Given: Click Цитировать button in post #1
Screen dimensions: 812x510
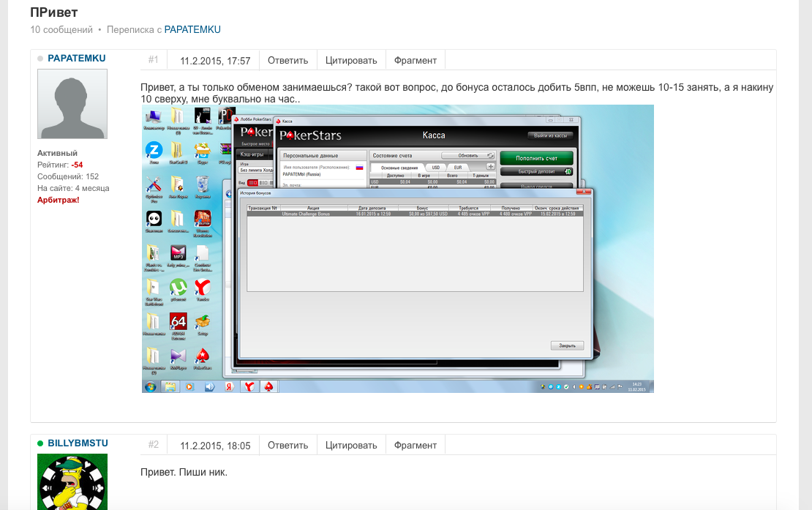Looking at the screenshot, I should coord(351,61).
